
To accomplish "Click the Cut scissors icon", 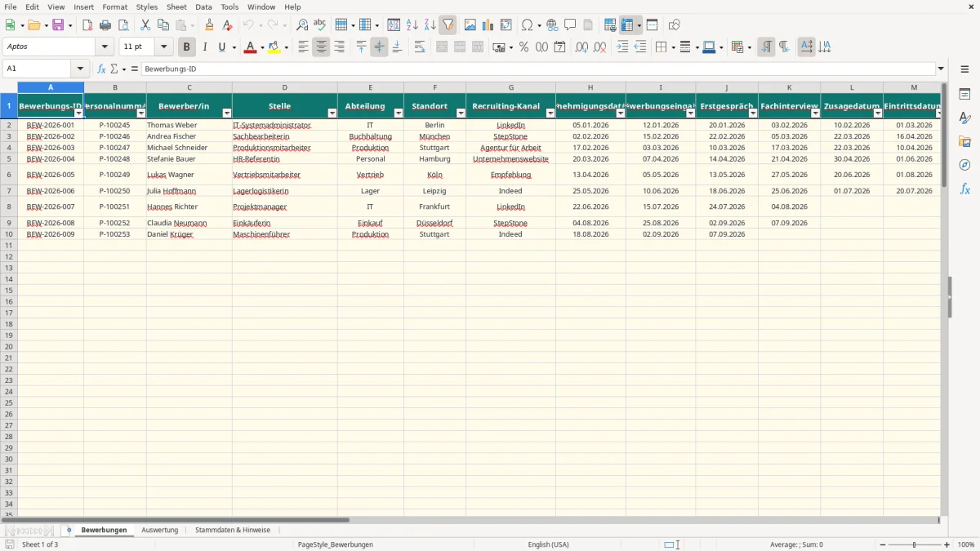I will 145,25.
